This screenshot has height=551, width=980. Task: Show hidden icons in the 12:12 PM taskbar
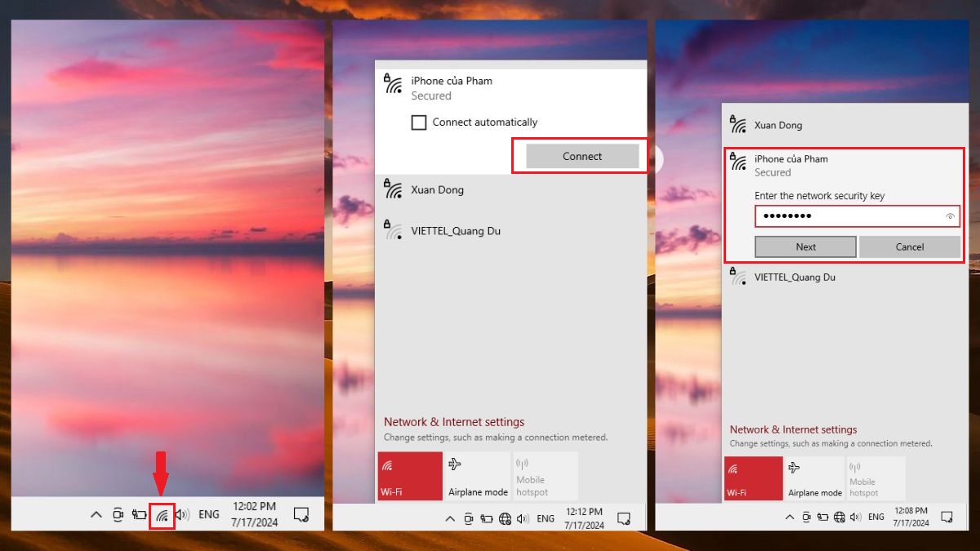(450, 518)
